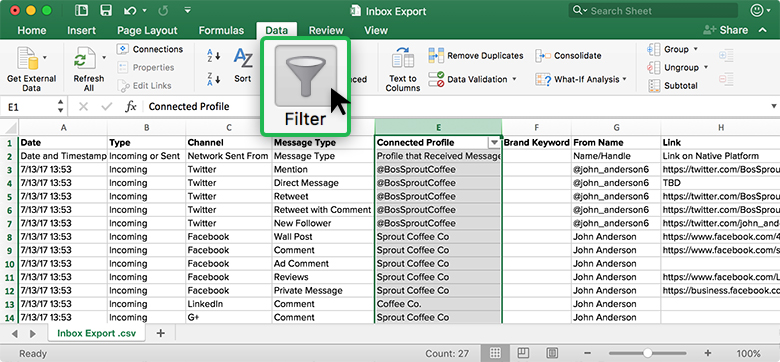Collapse the ribbon with the chevron
The height and width of the screenshot is (362, 780).
763,30
